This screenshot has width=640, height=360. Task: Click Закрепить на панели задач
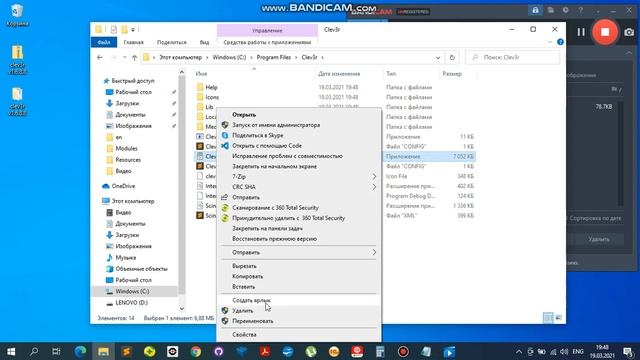point(267,229)
